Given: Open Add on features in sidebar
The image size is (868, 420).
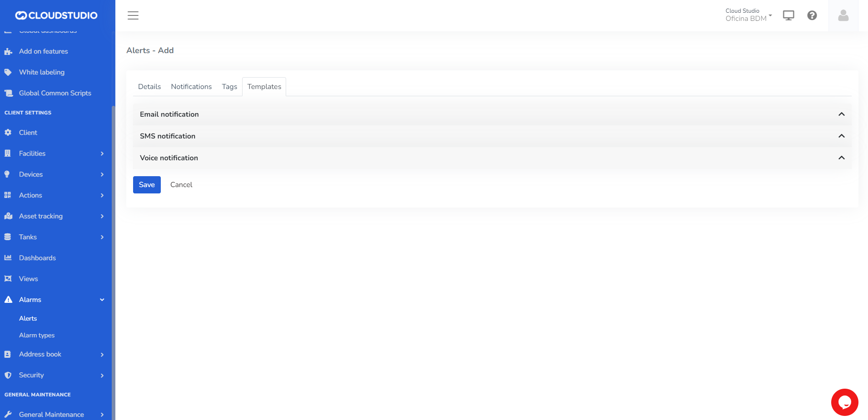Looking at the screenshot, I should click(x=43, y=51).
